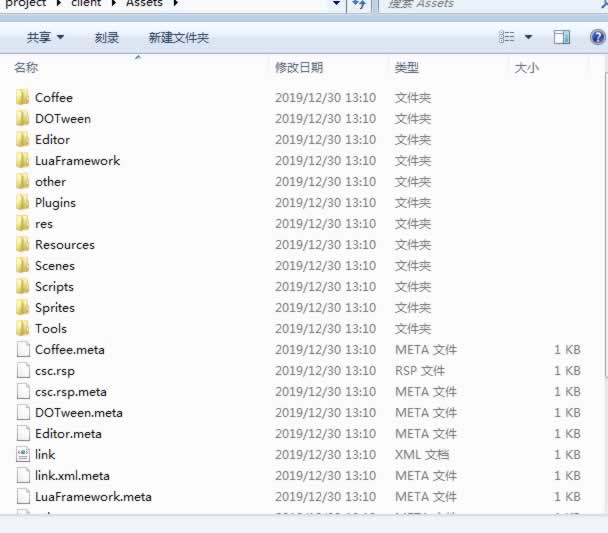
Task: Select the Scripts folder icon
Action: pyautogui.click(x=23, y=286)
